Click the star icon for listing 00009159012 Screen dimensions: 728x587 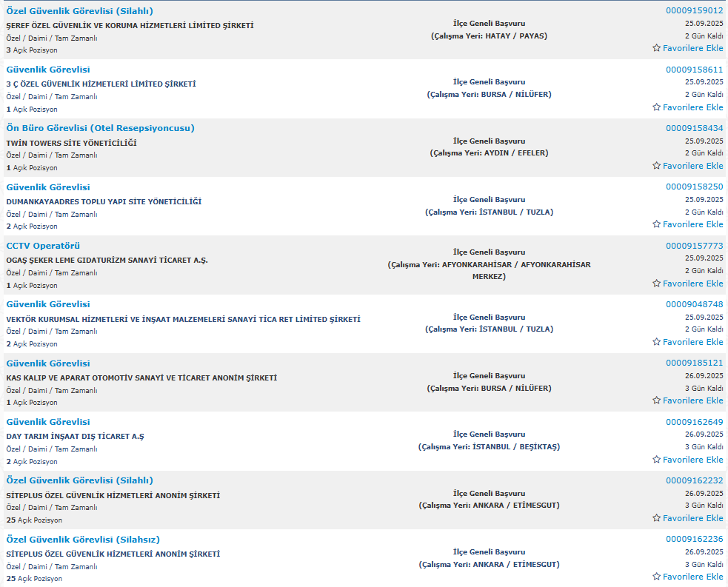(x=656, y=48)
